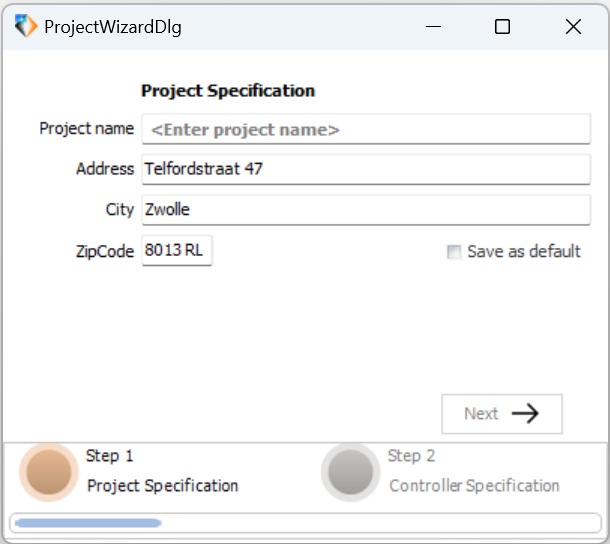Click the orange Step 1 circle indicator

coord(49,472)
